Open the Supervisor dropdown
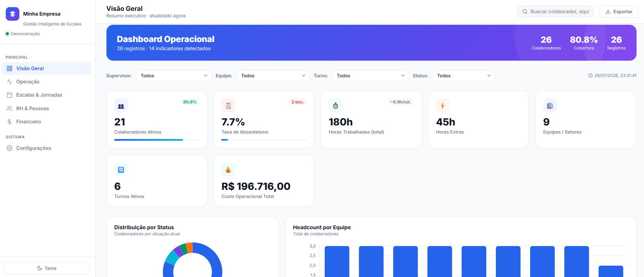644x277 pixels. click(174, 76)
